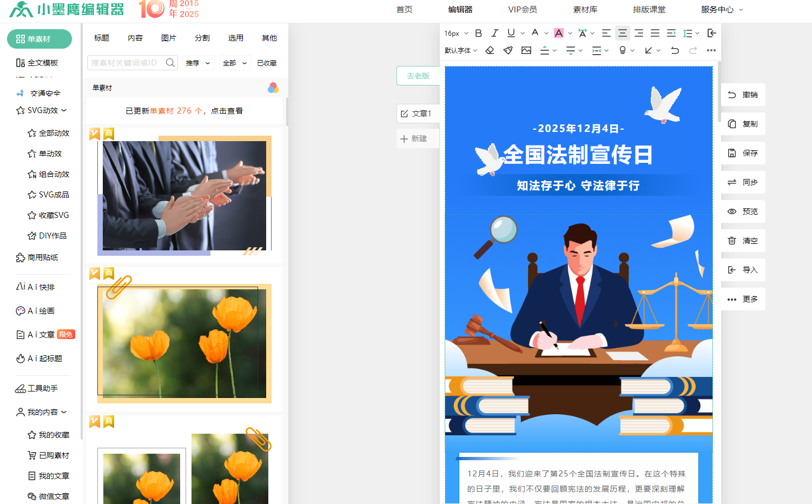Viewport: 812px width, 504px height.
Task: Click the eraser clear-format icon
Action: pyautogui.click(x=490, y=50)
